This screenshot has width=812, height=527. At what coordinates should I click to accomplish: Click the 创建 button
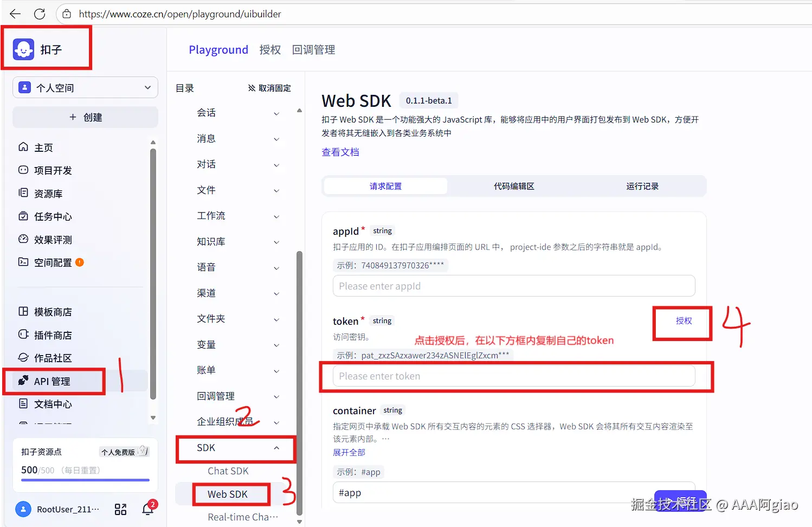(x=85, y=117)
